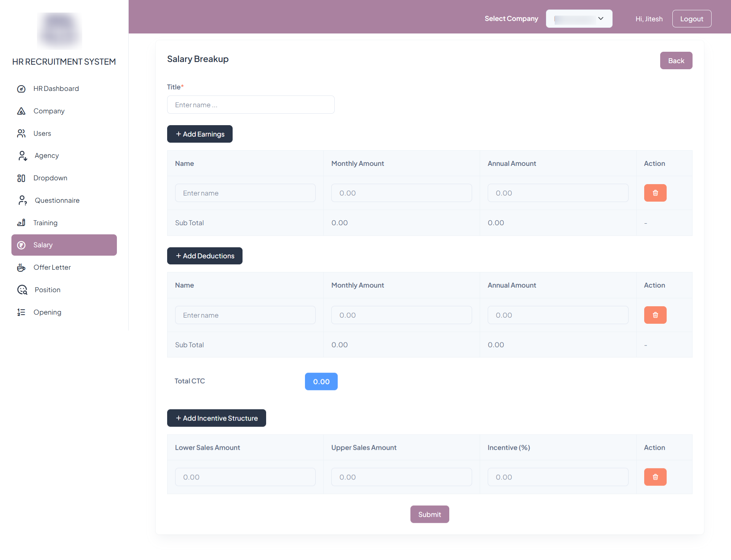Click the Total CTC value badge
The width and height of the screenshot is (731, 560).
tap(321, 382)
